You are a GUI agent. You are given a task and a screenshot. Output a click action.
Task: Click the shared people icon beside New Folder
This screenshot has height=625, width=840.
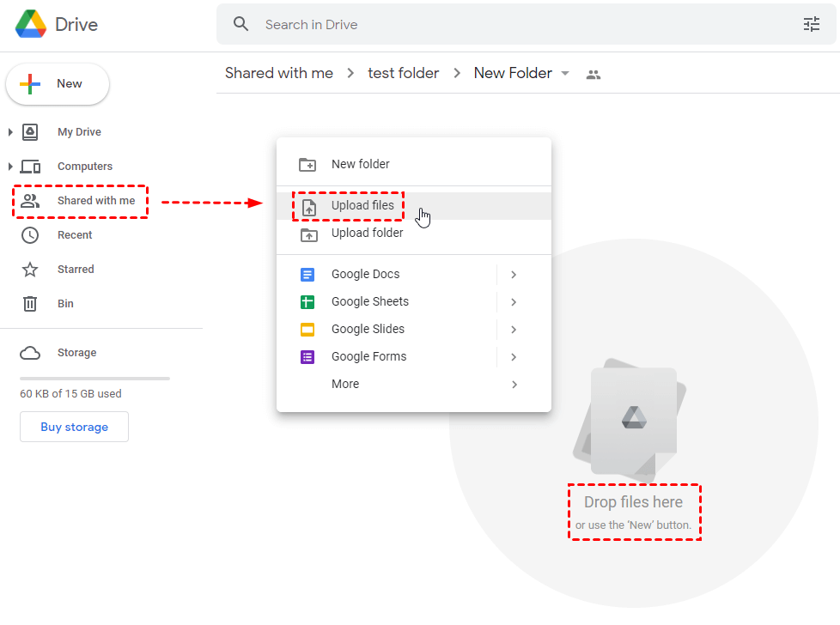(593, 75)
